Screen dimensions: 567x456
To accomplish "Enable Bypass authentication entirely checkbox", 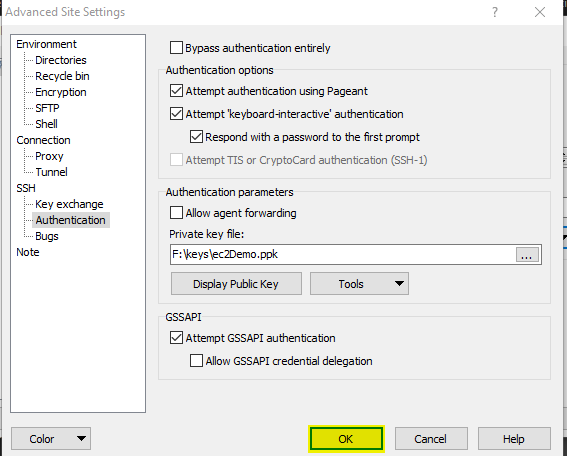I will point(176,48).
